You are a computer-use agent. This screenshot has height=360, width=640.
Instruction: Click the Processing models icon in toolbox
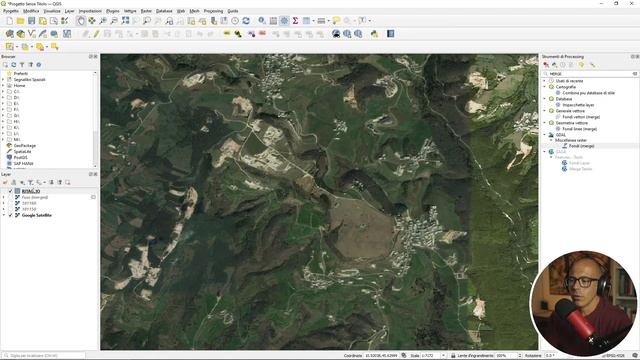[x=546, y=65]
